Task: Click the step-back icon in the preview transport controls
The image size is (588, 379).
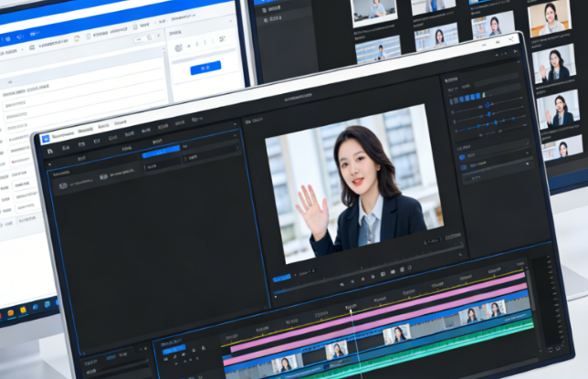Action: coord(362,278)
